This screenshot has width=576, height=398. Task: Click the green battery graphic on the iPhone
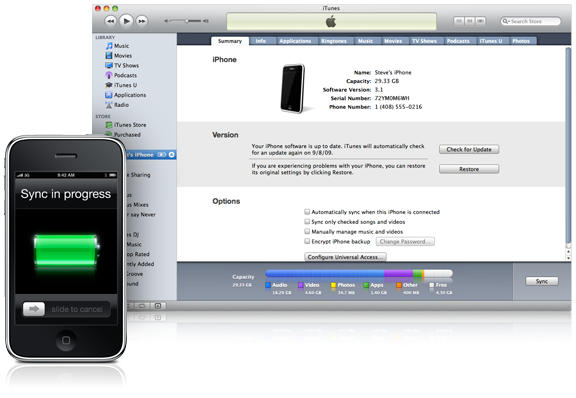(x=66, y=250)
